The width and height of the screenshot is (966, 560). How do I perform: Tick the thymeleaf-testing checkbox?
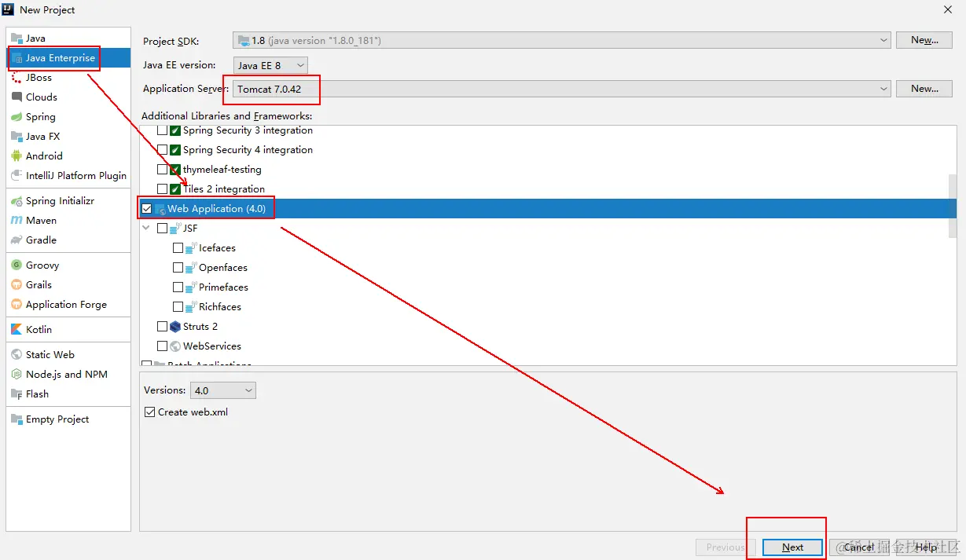163,170
